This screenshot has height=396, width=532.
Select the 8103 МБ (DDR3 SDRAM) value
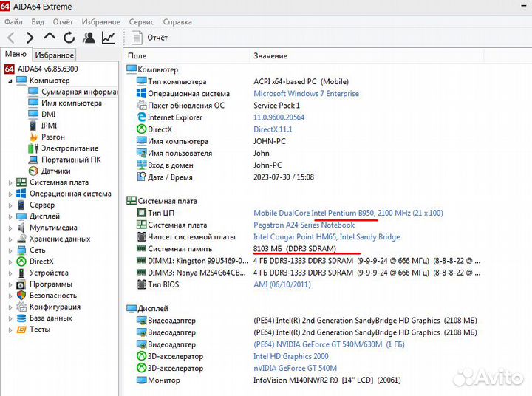295,249
